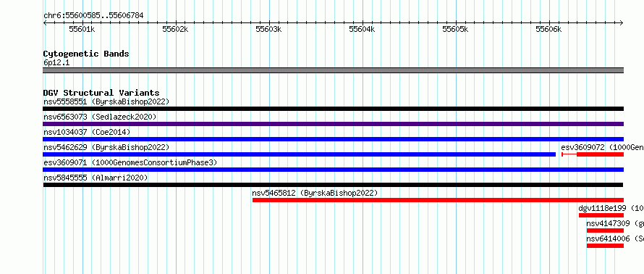Click the 55601k ruler position label
This screenshot has height=274, width=644.
pos(82,29)
